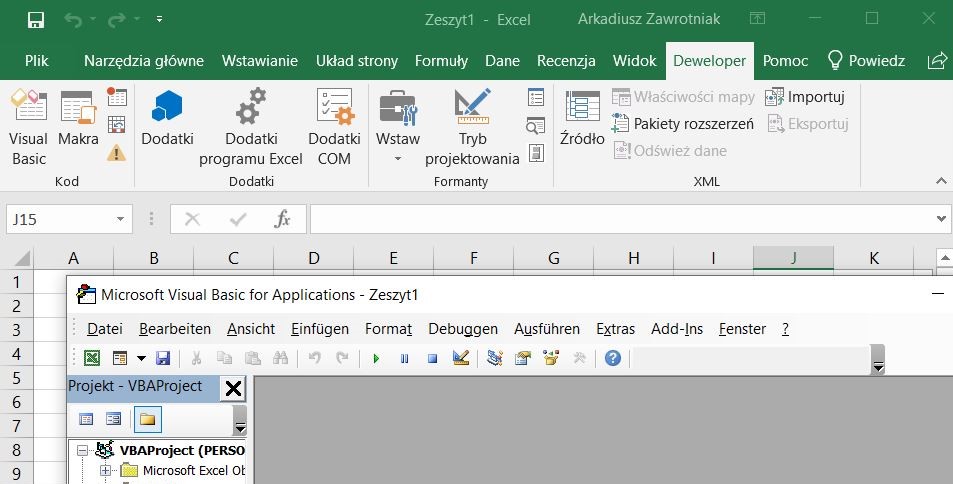Click the VBA toolbar Save icon
Screen dimensions: 953x484
click(163, 358)
